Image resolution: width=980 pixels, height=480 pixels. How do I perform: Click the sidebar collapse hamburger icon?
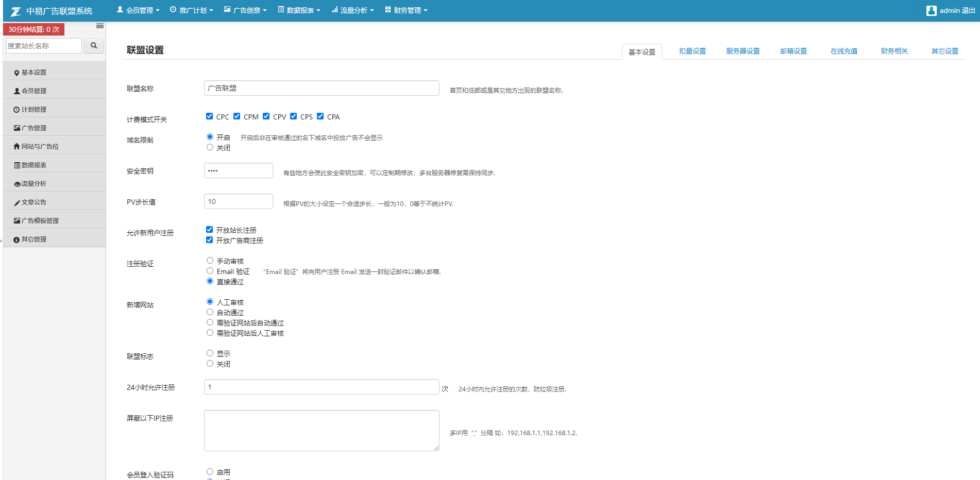[100, 26]
